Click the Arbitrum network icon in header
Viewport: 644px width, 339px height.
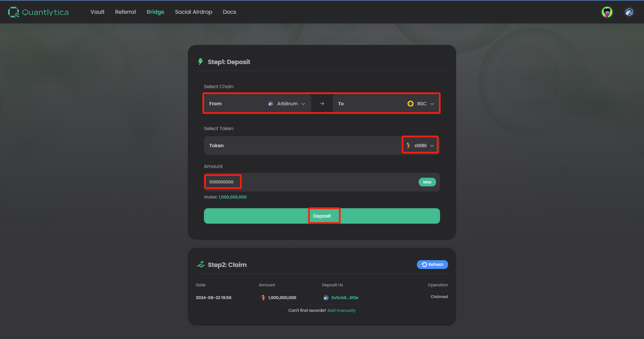(629, 12)
